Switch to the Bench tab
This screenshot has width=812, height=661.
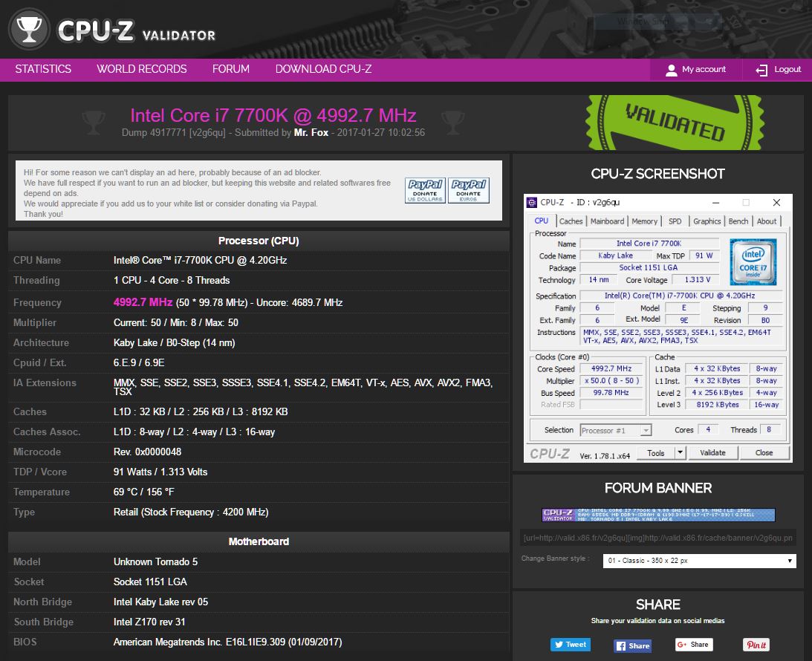coord(738,221)
